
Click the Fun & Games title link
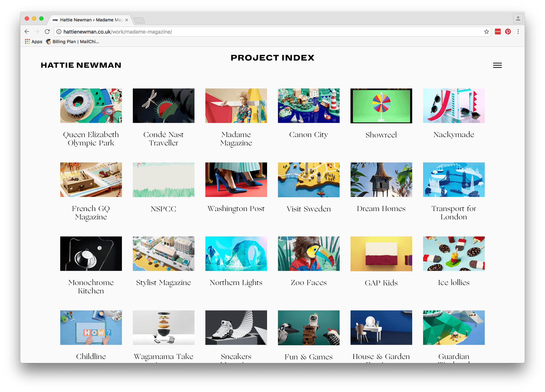coord(309,357)
